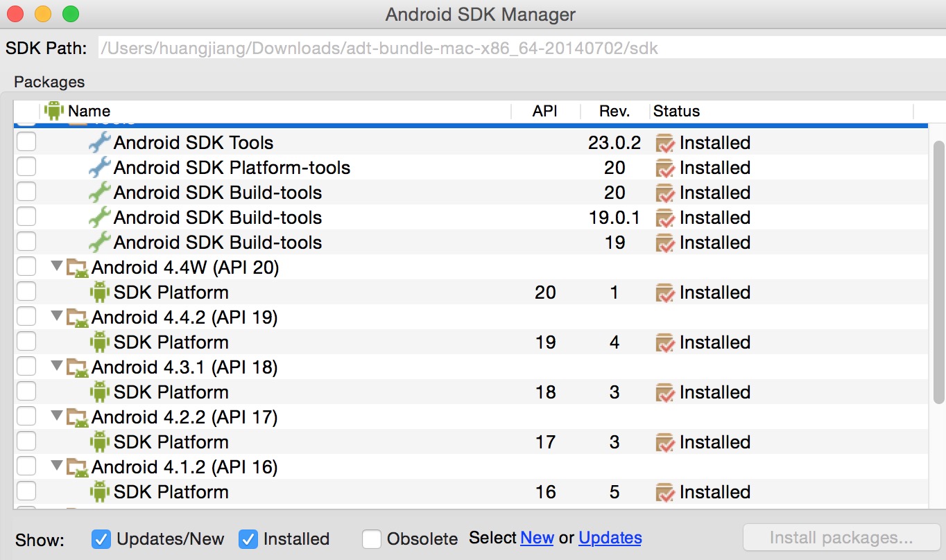Click inside the SDK Path field

pos(522,48)
